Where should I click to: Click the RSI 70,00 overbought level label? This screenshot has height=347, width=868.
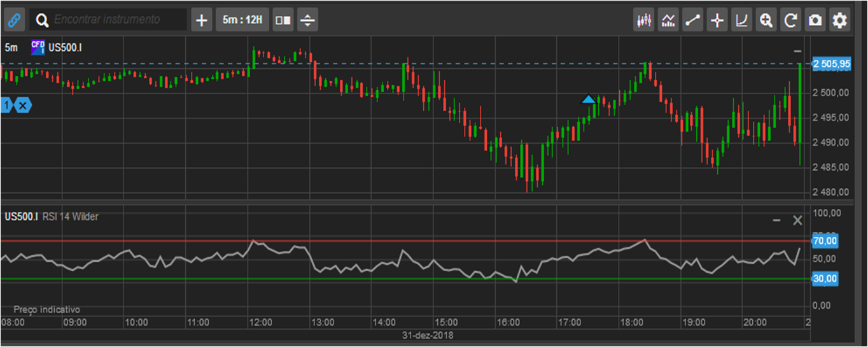pyautogui.click(x=825, y=241)
